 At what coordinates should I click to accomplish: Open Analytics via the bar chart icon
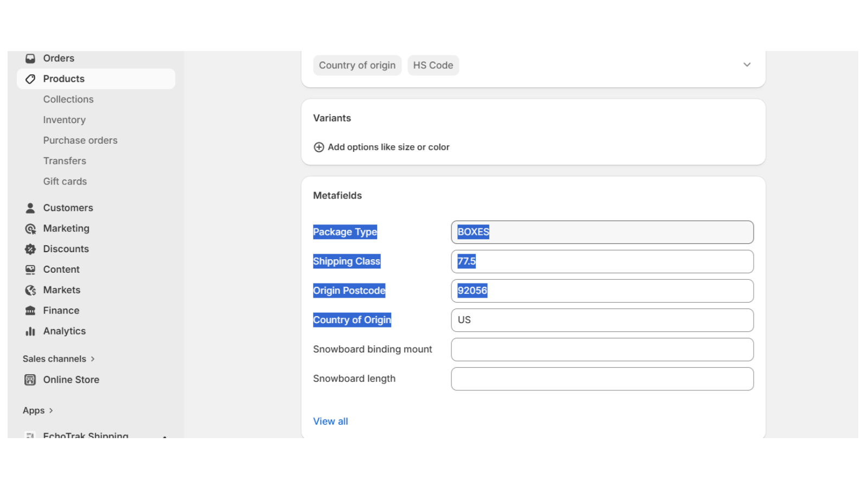click(30, 331)
